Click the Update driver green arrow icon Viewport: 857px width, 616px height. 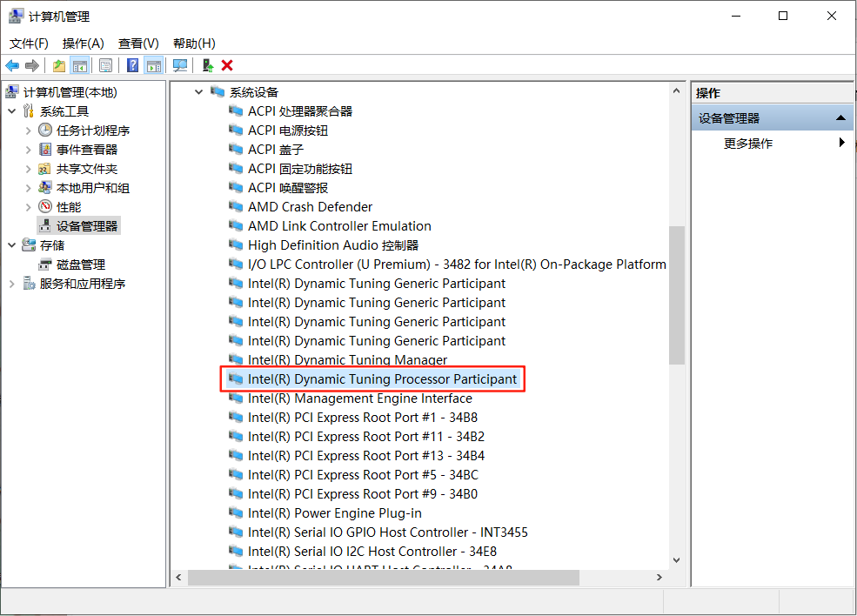tap(207, 65)
